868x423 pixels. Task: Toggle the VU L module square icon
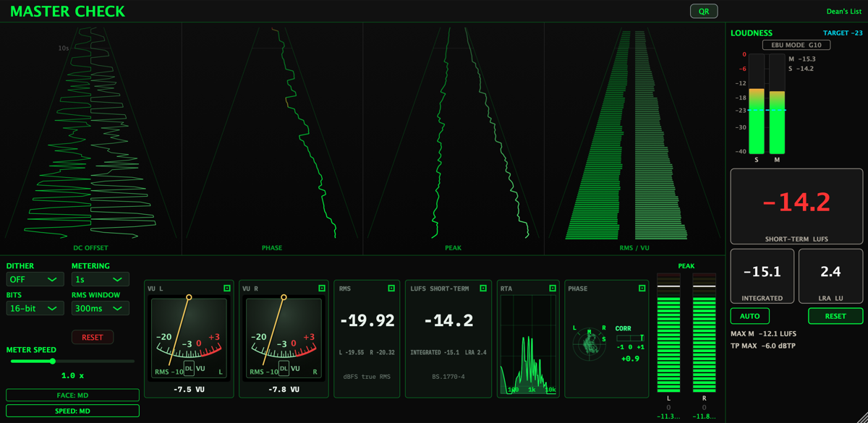tap(227, 288)
